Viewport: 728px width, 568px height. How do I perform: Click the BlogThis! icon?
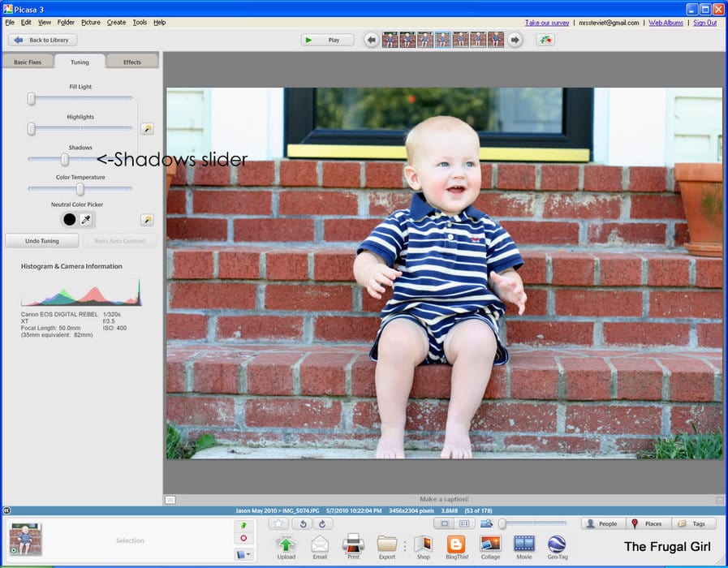(x=456, y=544)
